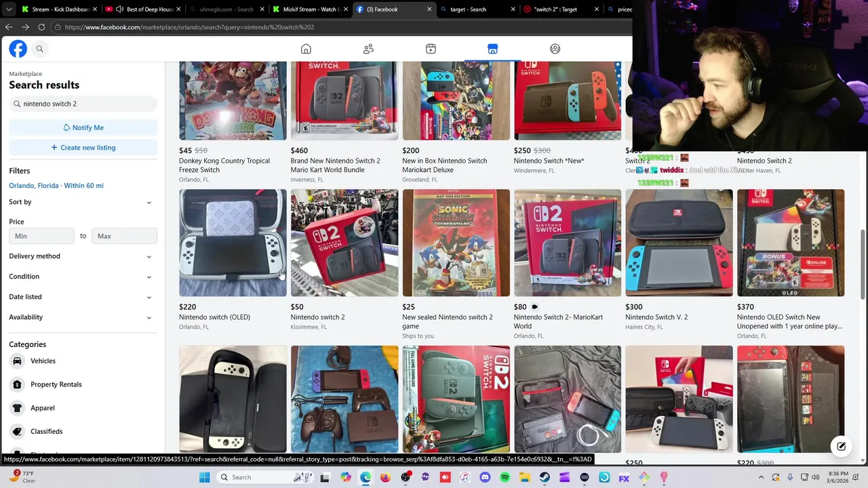Reload the page with the refresh icon

pos(41,27)
